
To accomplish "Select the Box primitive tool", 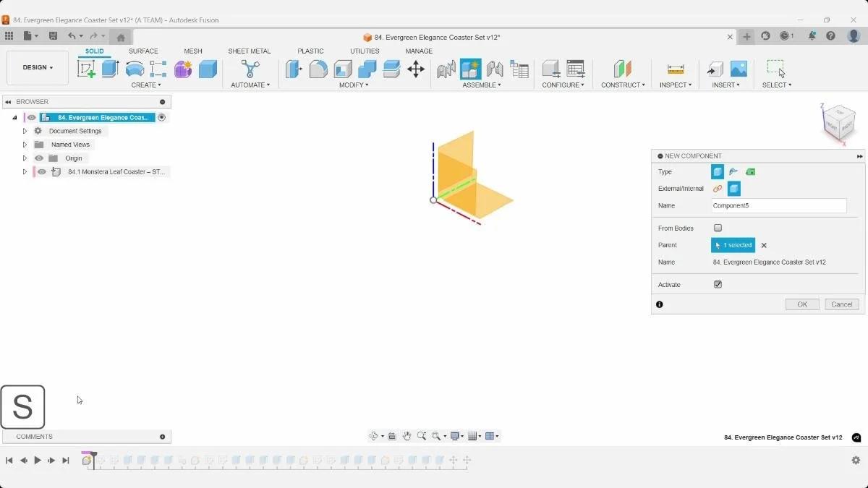I will pos(208,69).
